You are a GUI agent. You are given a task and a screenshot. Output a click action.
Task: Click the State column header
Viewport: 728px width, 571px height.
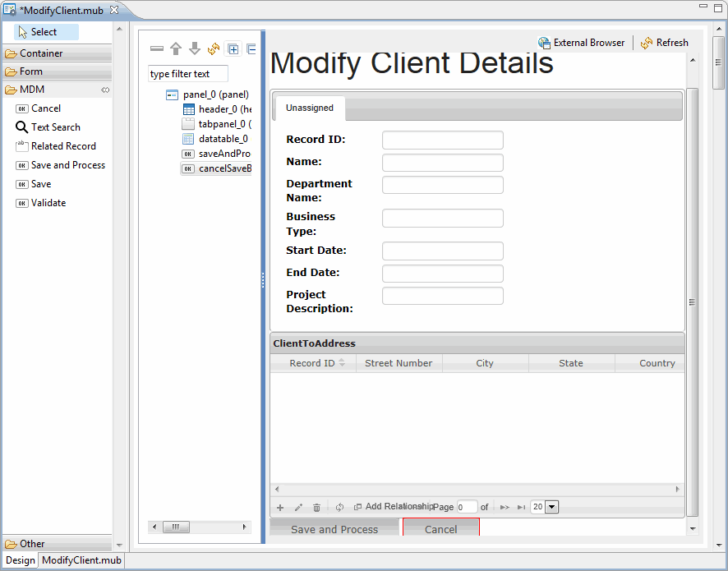coord(571,363)
